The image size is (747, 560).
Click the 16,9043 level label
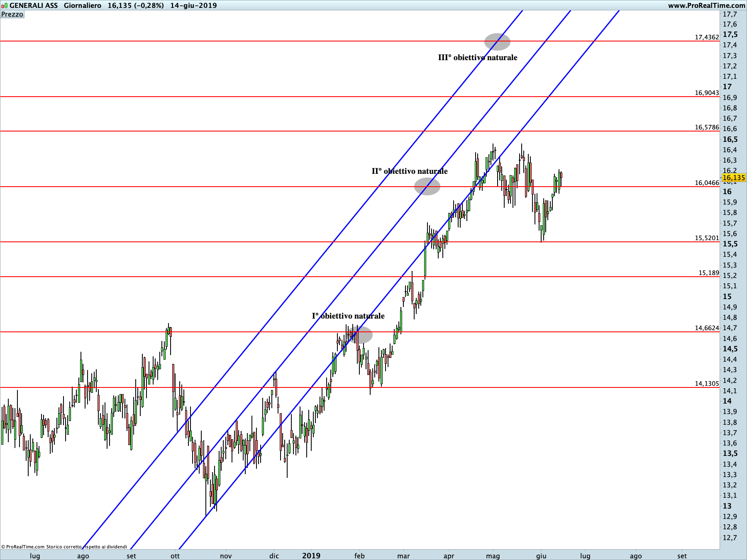tap(707, 93)
